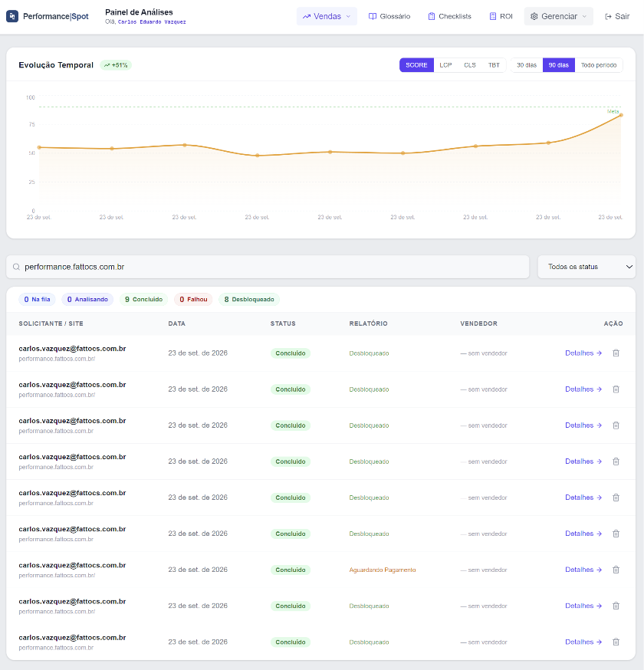Click the Sair logout icon
This screenshot has height=670, width=644.
[x=608, y=16]
